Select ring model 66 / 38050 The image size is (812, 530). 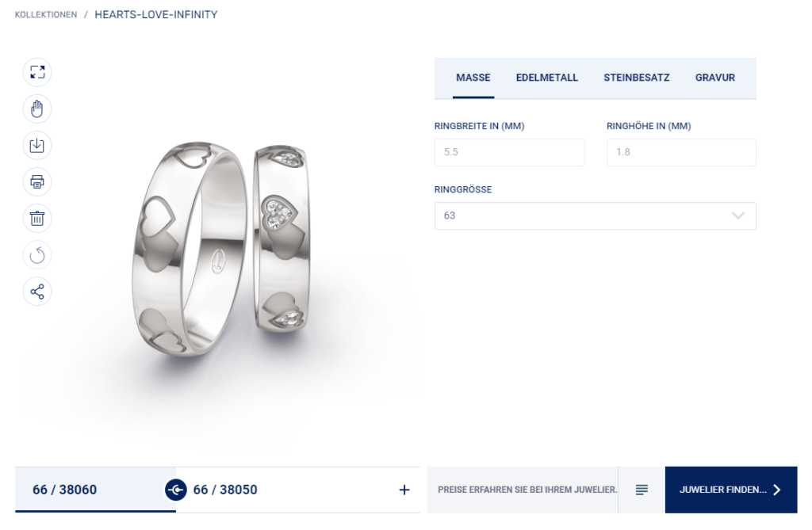pos(224,490)
